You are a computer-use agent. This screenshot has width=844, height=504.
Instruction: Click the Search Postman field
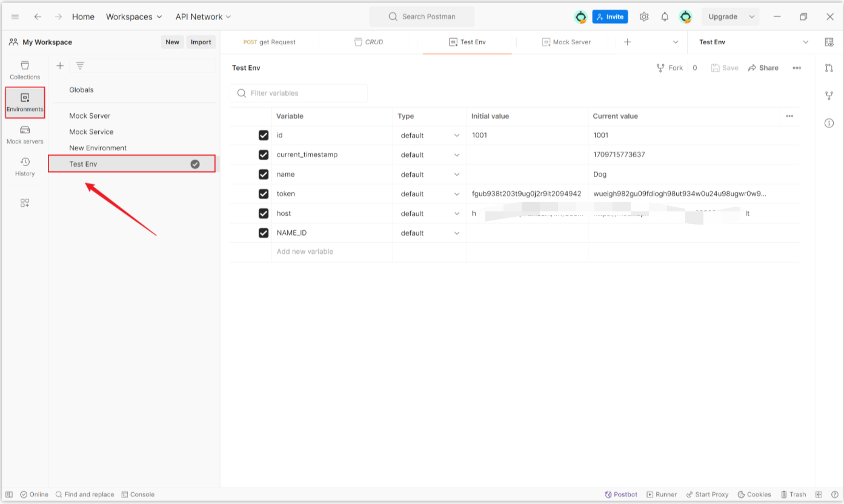click(422, 17)
